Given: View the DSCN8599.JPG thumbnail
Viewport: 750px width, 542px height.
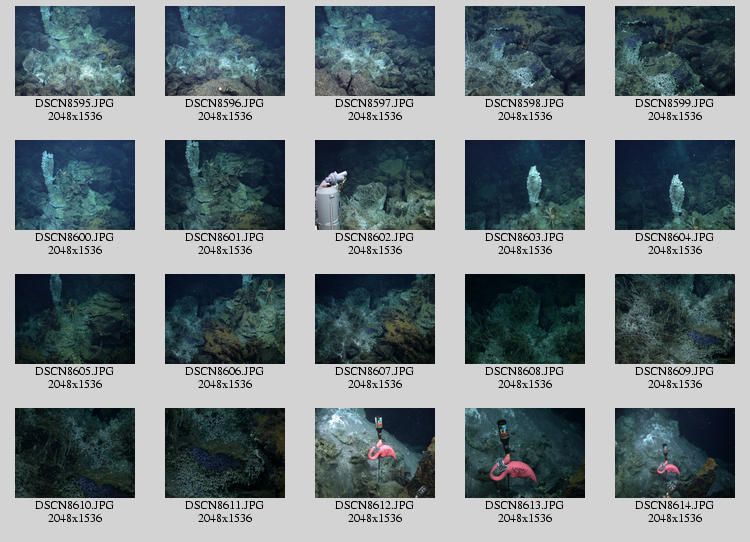Looking at the screenshot, I should pos(675,51).
